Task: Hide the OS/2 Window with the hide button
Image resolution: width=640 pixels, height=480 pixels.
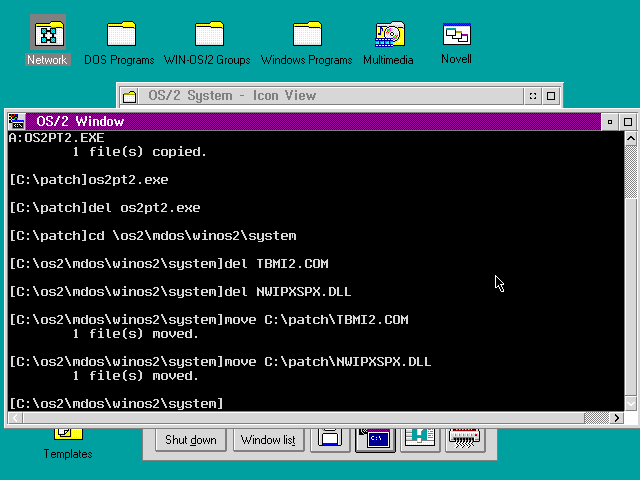Action: [610, 122]
